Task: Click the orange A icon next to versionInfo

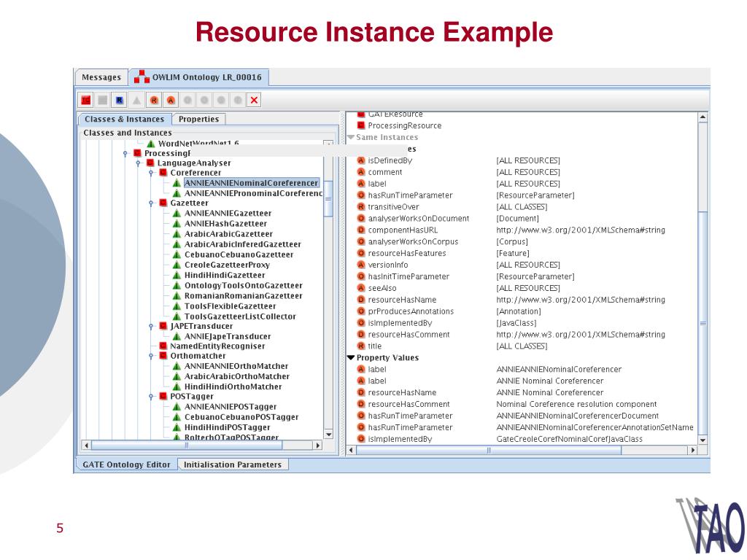Action: 360,265
